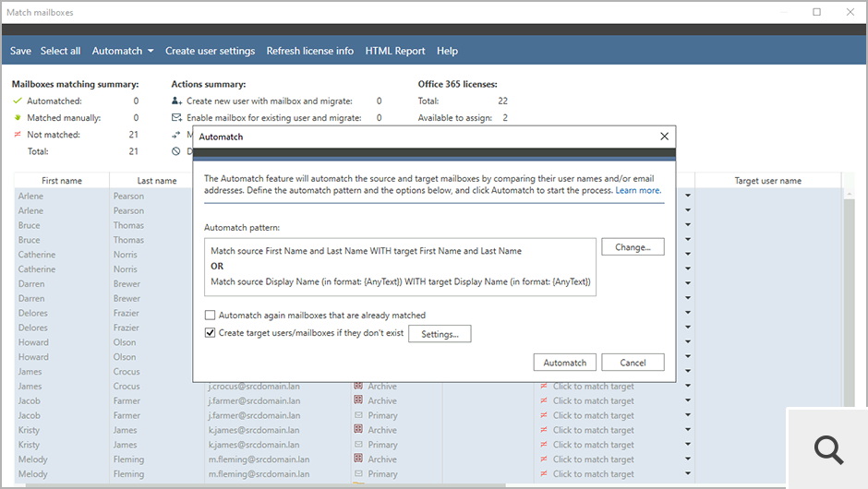The width and height of the screenshot is (868, 489).
Task: Click the magnifier zoom icon
Action: (828, 449)
